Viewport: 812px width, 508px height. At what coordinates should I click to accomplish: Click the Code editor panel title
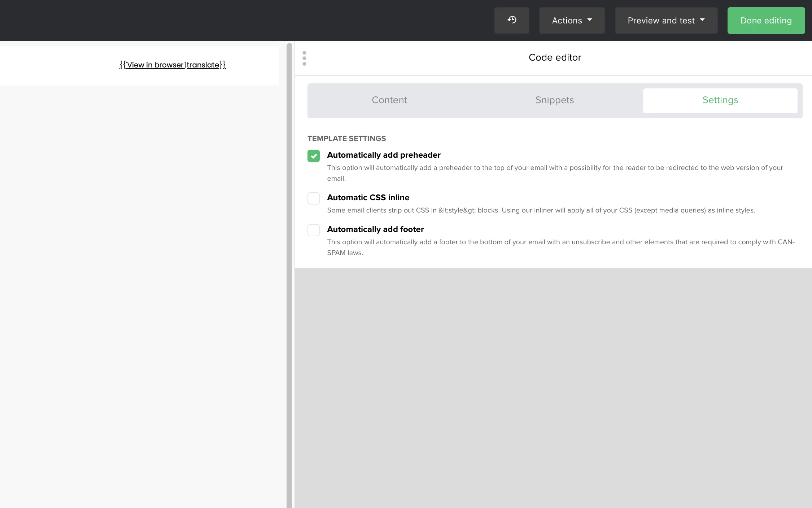[x=554, y=58]
